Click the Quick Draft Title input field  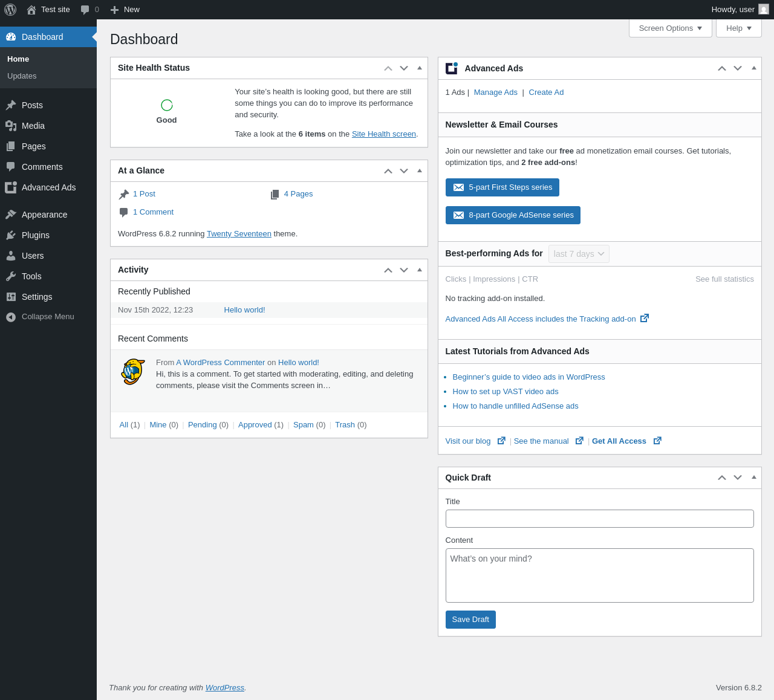(600, 519)
